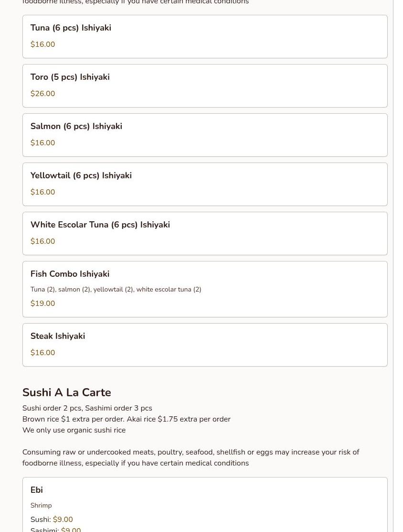
Task: Click the Steak Ishiyaki $16.00 price
Action: point(42,353)
